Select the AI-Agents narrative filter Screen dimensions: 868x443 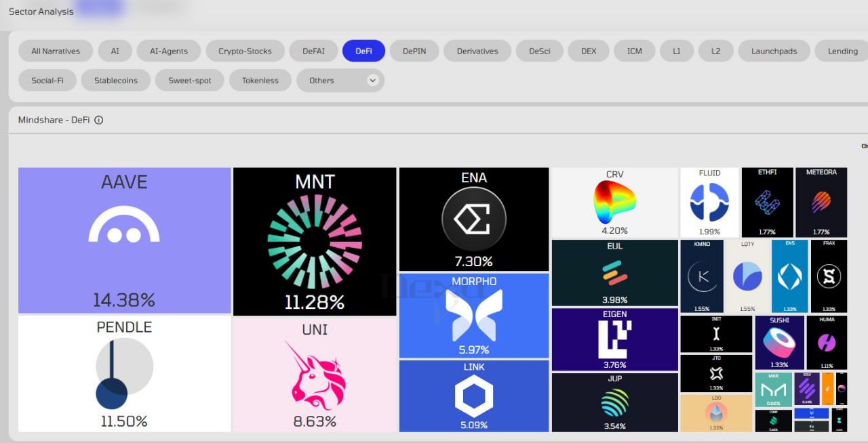point(168,51)
